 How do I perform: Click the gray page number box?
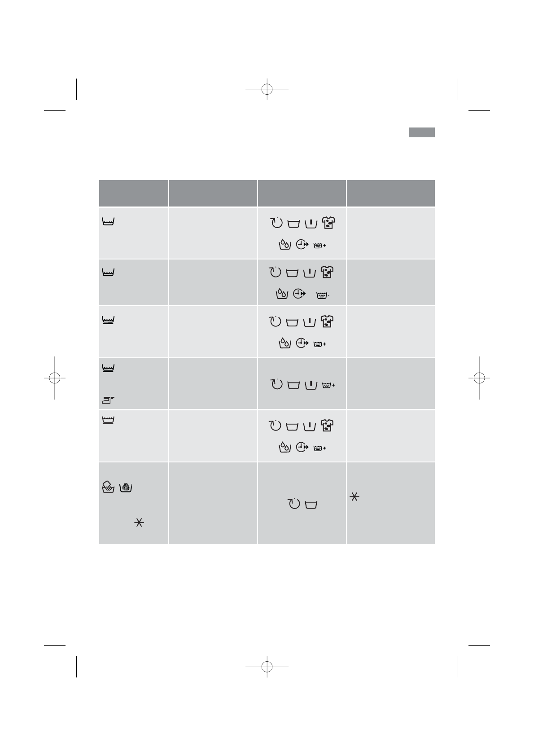(422, 132)
